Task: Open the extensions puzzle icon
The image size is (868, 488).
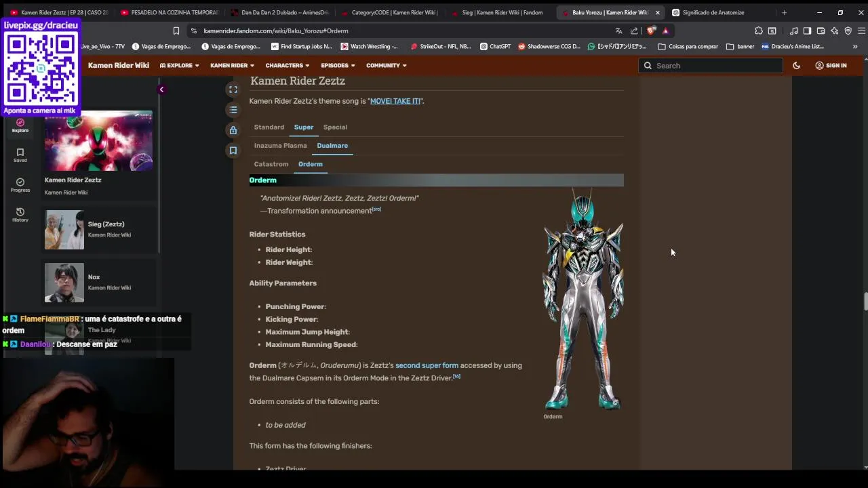Action: [x=758, y=31]
